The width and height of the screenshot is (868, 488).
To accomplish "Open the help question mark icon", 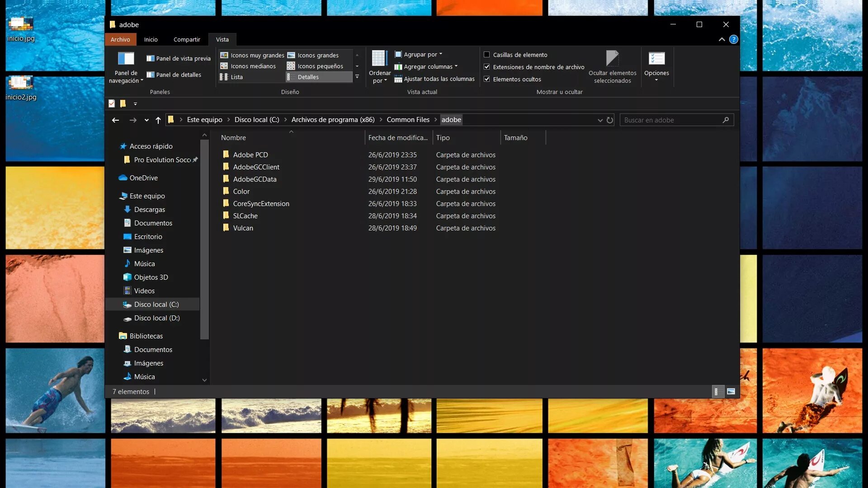I will pos(734,40).
